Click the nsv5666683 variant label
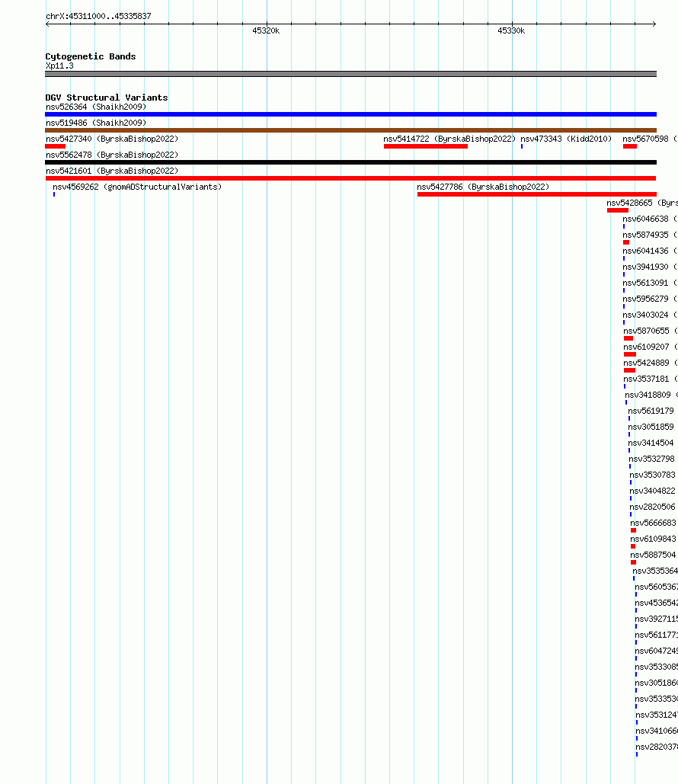Viewport: 678px width, 784px height. tap(653, 523)
